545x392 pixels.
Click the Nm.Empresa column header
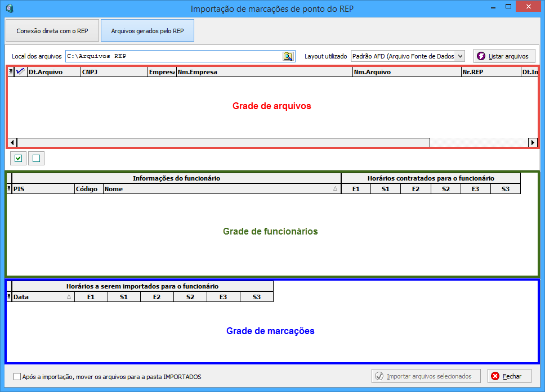pos(265,72)
